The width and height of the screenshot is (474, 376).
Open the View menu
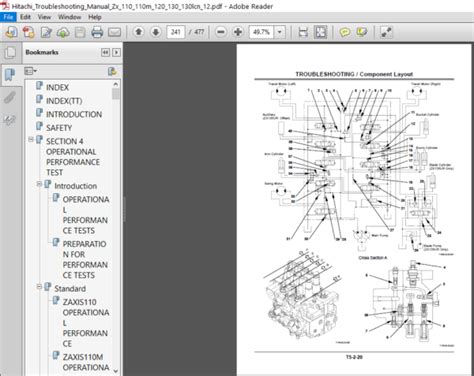44,17
